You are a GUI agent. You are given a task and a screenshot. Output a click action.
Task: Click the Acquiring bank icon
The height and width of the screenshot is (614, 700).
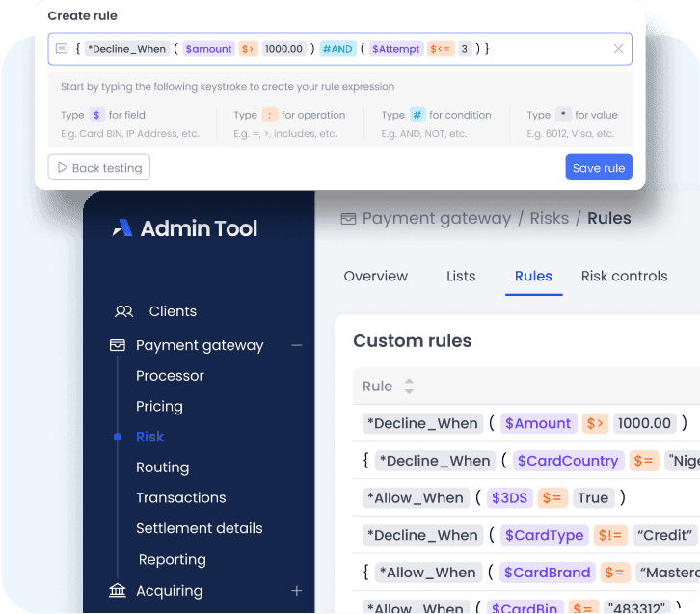click(118, 590)
